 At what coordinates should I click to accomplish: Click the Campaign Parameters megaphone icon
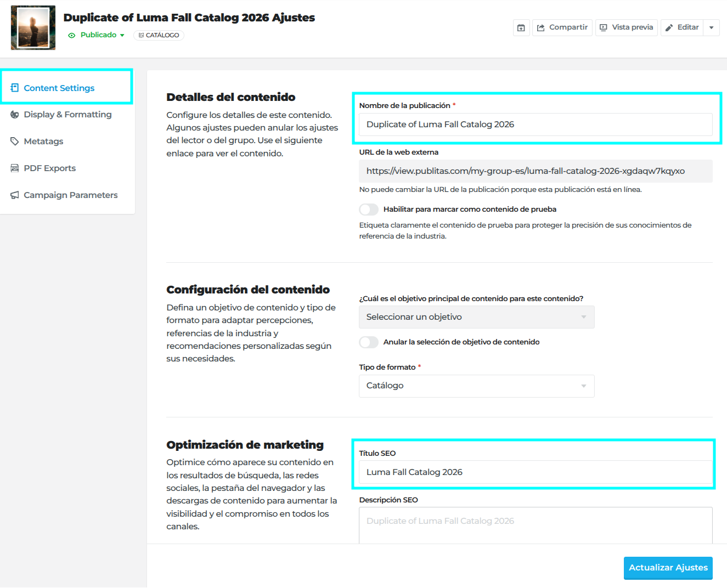pos(15,195)
